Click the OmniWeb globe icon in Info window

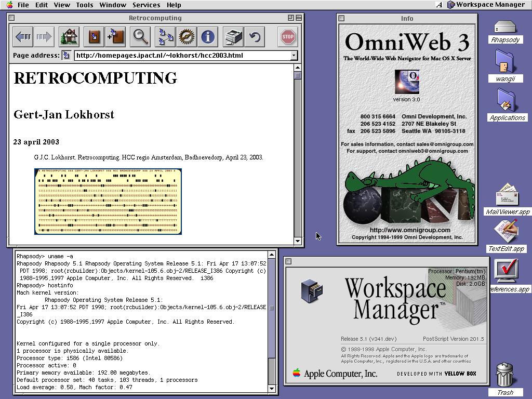(407, 82)
